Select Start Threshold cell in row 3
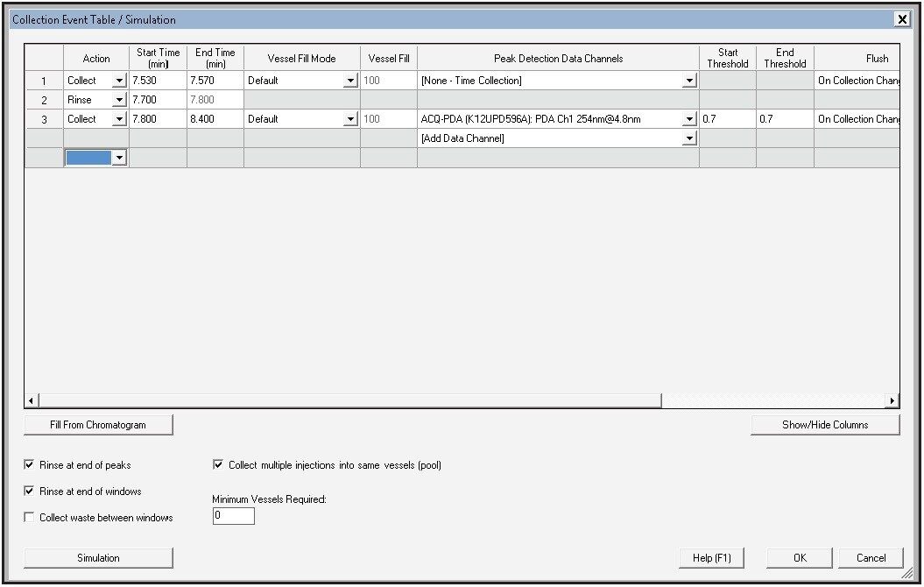The width and height of the screenshot is (924, 587). click(726, 119)
